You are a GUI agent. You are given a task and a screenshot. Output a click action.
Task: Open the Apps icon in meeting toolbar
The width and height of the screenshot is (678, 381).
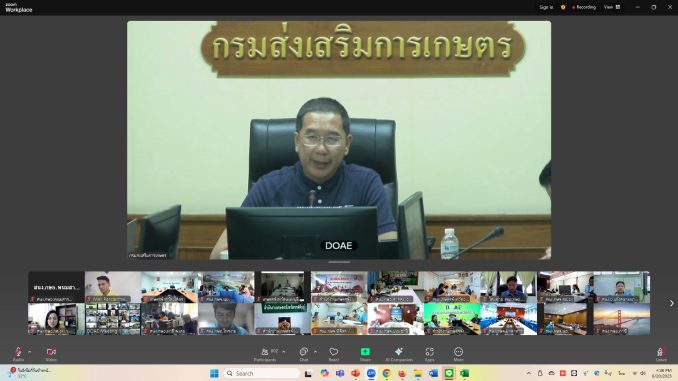429,354
